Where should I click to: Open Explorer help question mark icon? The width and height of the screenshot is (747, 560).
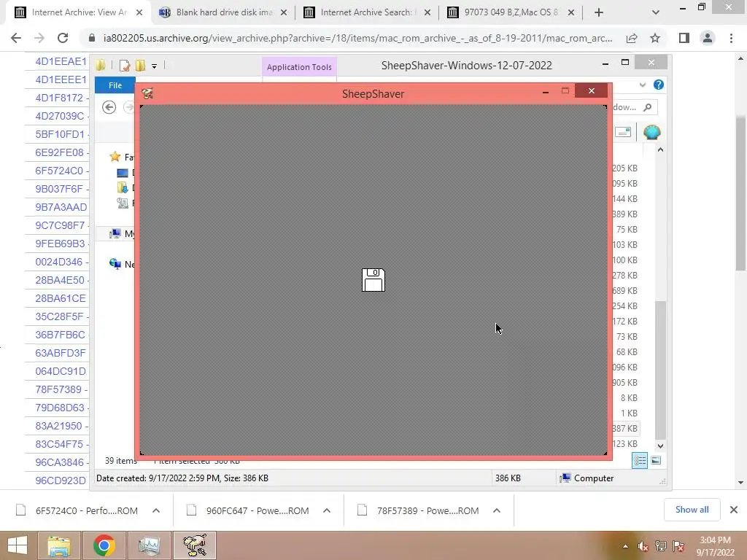pos(659,85)
